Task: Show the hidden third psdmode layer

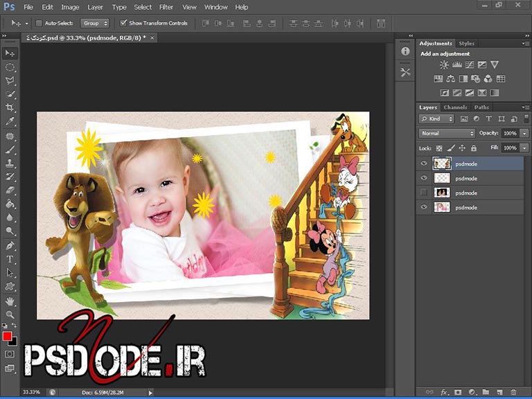Action: pos(424,193)
